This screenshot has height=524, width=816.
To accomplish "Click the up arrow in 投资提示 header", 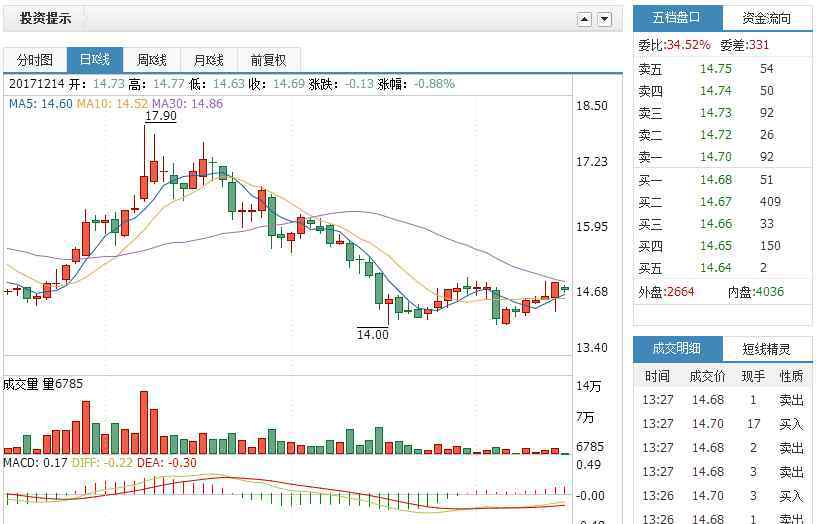I will [584, 19].
